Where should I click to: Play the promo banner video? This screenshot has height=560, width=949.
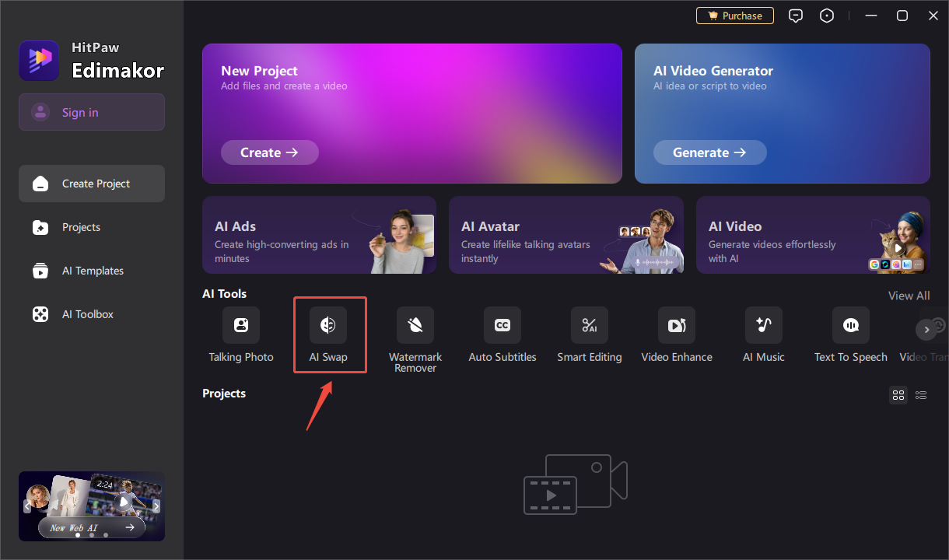click(x=124, y=503)
